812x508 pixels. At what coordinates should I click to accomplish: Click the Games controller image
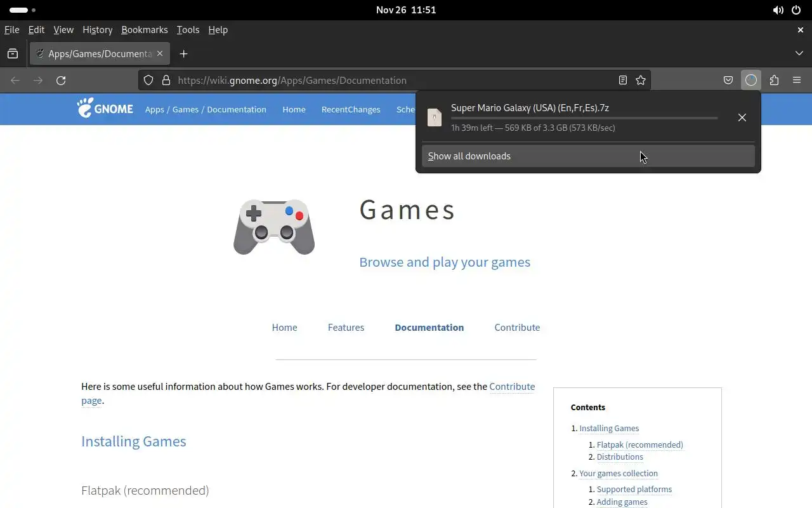[x=274, y=227]
